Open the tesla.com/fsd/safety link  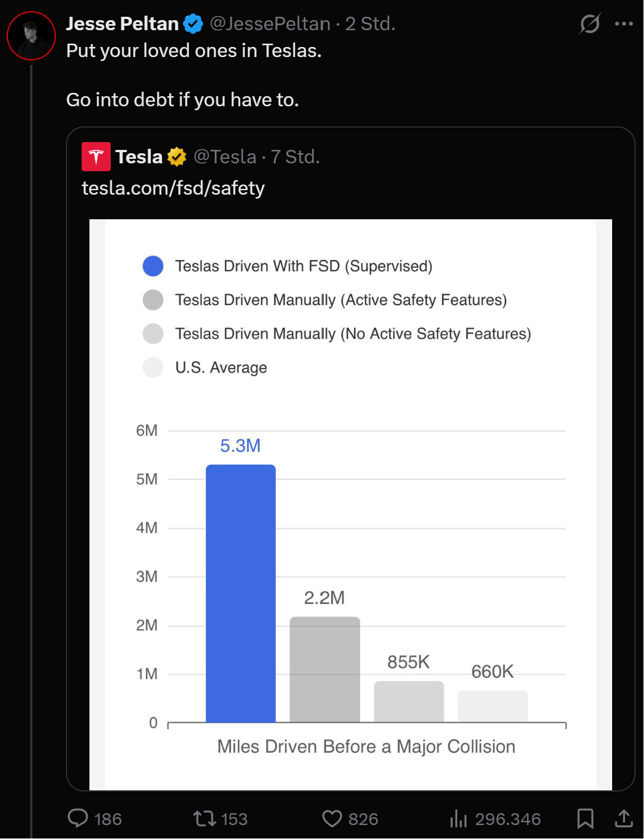(x=173, y=188)
